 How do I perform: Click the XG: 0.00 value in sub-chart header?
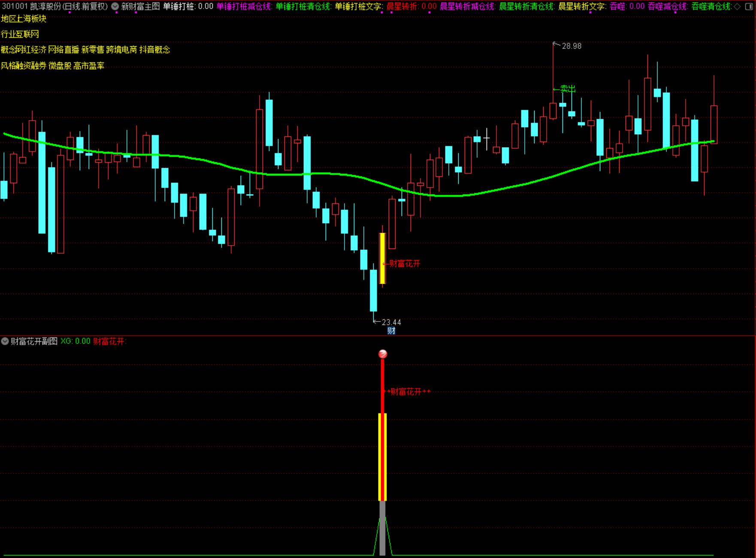click(76, 341)
